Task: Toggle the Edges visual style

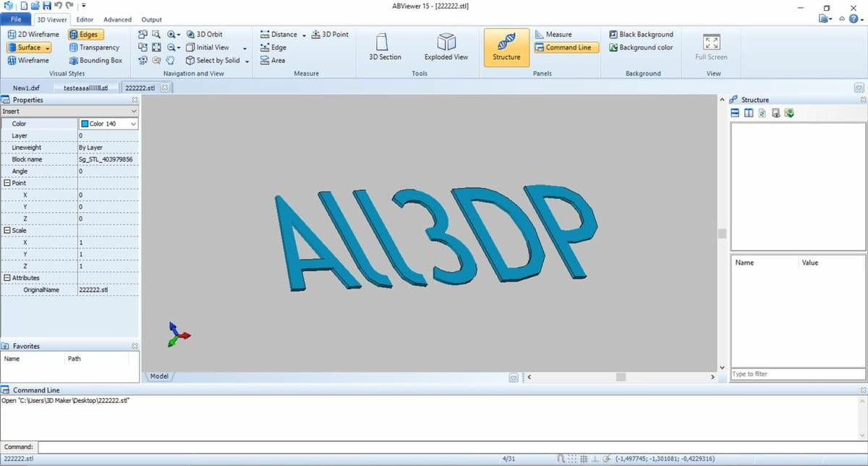Action: tap(86, 34)
